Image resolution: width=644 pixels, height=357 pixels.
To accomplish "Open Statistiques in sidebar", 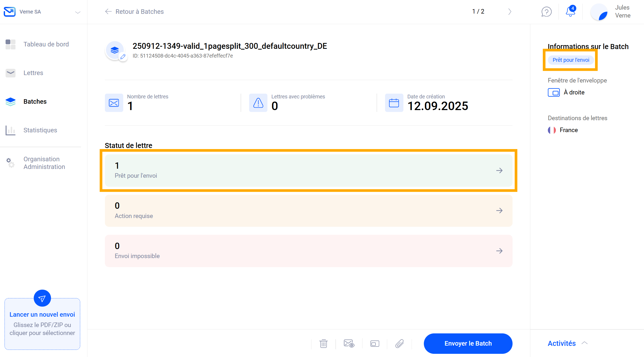I will point(40,130).
